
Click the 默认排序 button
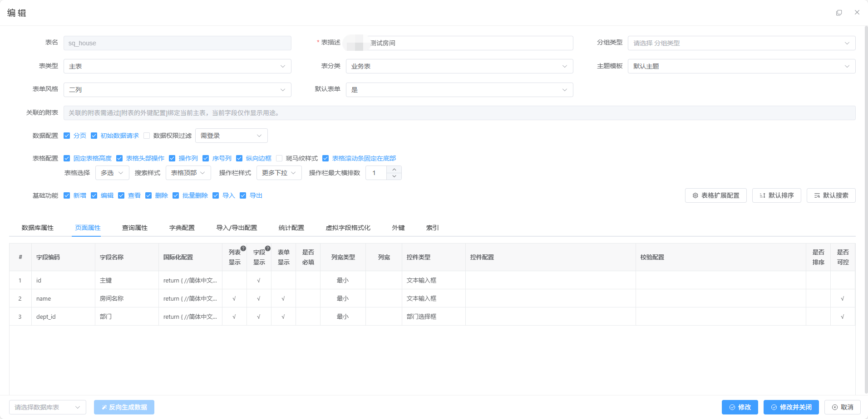point(777,195)
